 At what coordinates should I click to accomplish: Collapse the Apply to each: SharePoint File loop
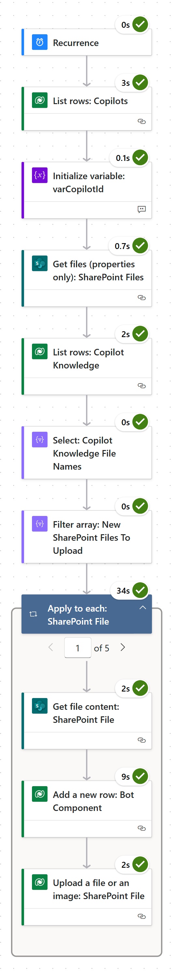143,608
